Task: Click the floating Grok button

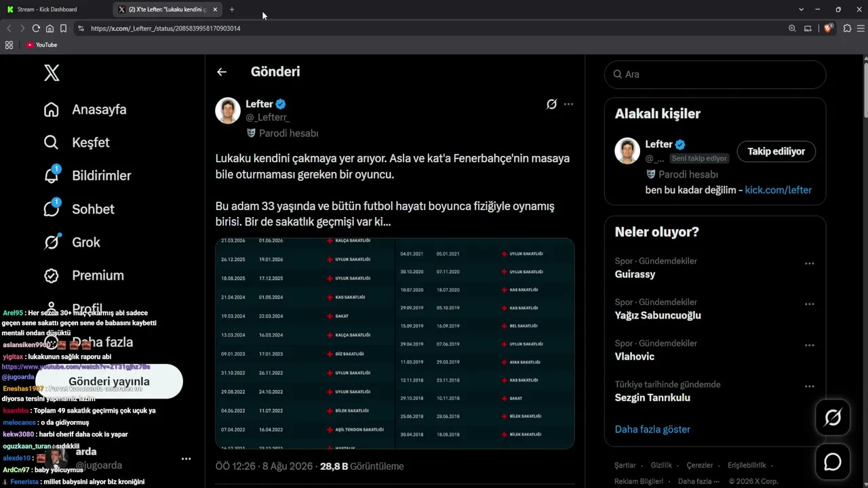Action: click(833, 418)
